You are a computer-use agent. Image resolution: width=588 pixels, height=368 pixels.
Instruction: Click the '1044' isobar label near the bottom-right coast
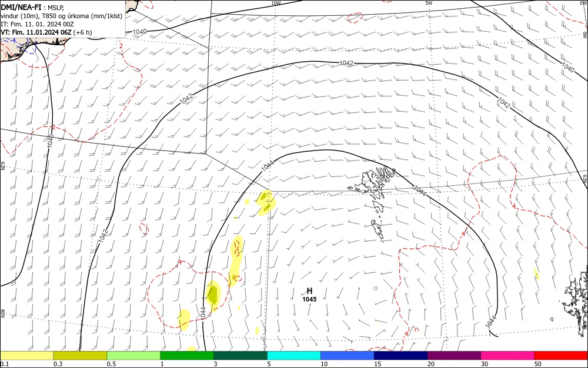click(x=490, y=322)
